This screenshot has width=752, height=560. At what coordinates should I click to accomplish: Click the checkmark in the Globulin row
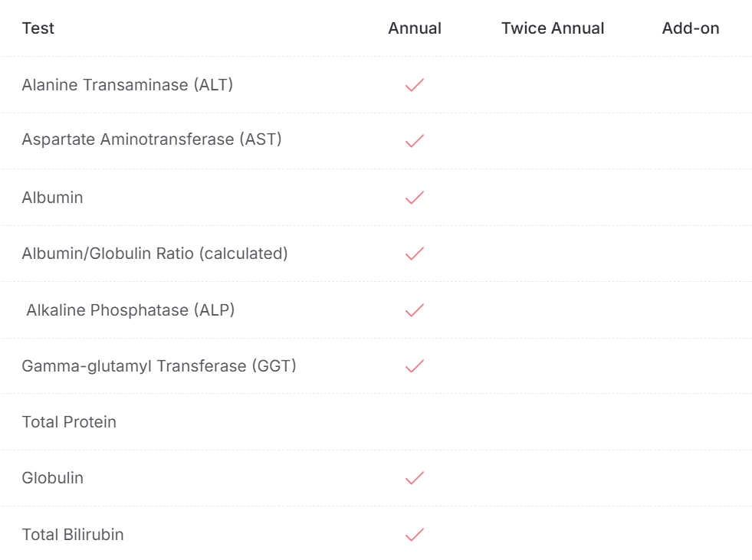(415, 478)
